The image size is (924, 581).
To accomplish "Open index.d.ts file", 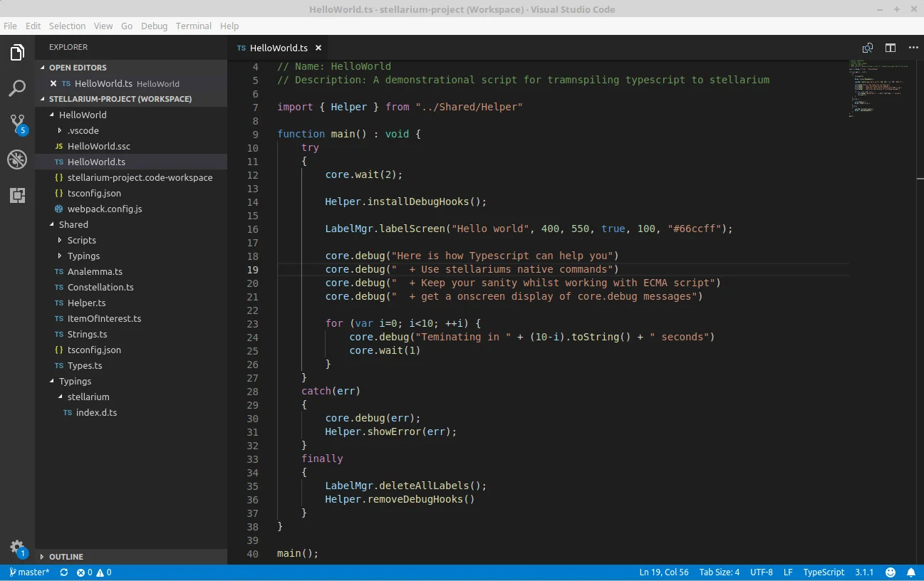I will 131,412.
